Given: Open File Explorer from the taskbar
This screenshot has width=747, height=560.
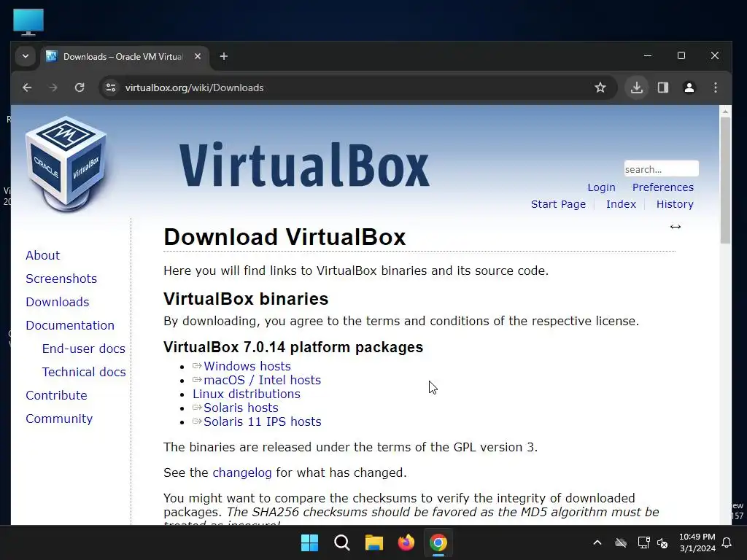Looking at the screenshot, I should pos(374,542).
